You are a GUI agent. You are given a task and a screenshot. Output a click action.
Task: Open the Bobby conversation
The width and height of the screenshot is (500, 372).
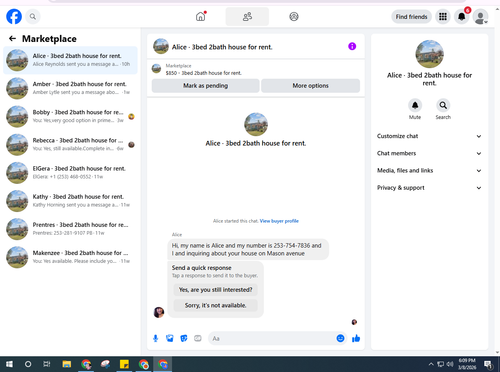click(70, 116)
